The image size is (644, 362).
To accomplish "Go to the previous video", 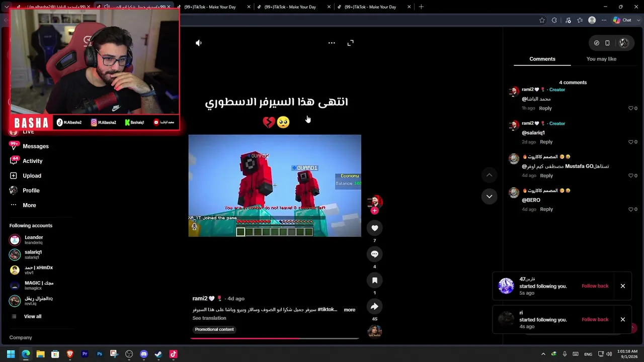I will click(x=489, y=175).
